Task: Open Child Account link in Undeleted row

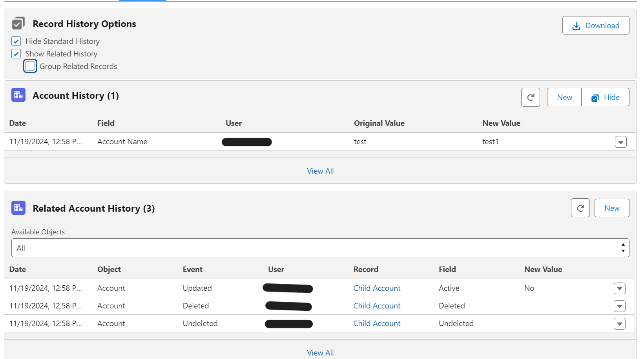Action: (x=377, y=323)
